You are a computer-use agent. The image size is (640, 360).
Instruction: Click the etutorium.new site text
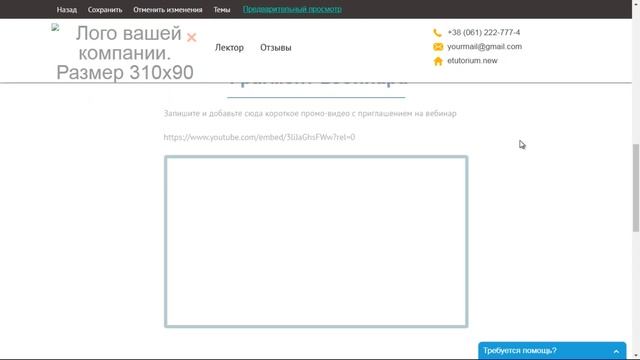coord(472,60)
